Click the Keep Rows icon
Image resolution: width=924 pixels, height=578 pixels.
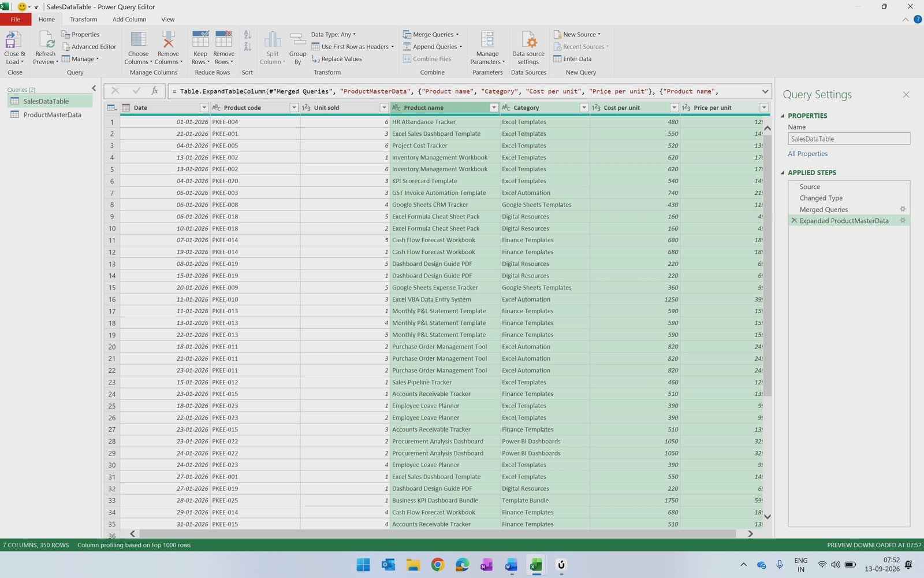(200, 40)
